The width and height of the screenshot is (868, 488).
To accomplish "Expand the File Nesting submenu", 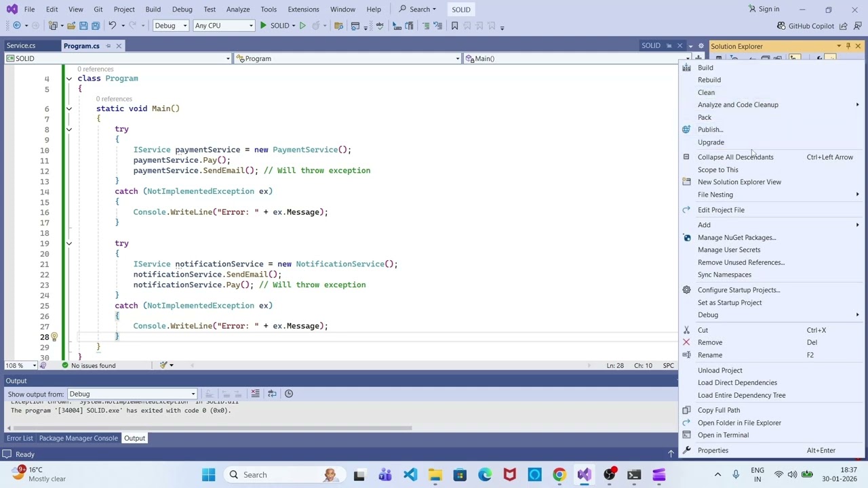I will click(772, 195).
